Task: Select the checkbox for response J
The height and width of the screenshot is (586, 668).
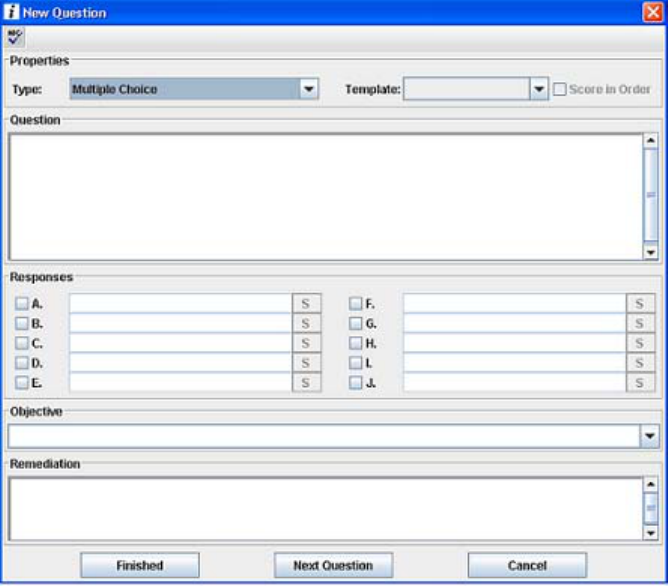Action: 355,382
